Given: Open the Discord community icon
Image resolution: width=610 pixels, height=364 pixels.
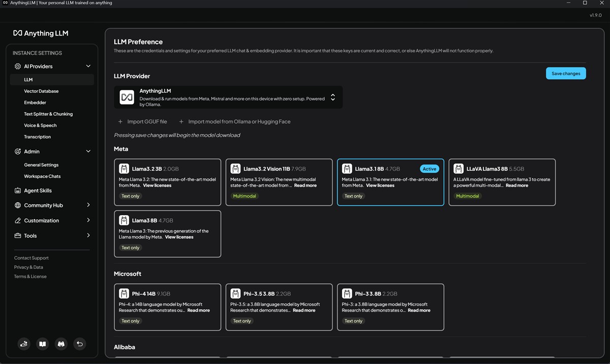Looking at the screenshot, I should [x=61, y=344].
